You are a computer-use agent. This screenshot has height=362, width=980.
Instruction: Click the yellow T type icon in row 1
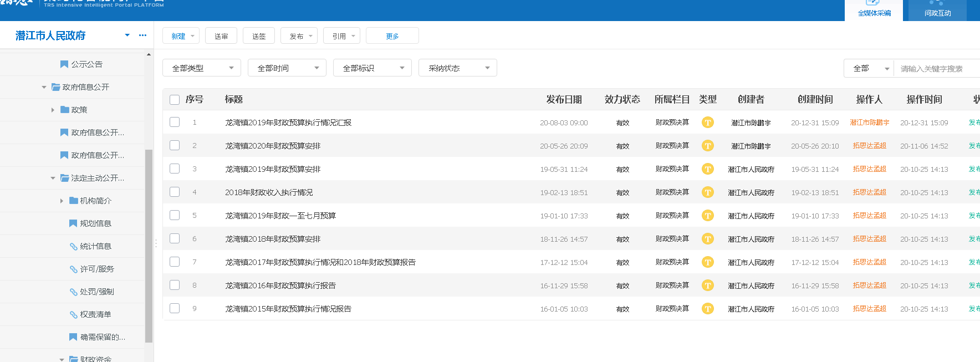coord(707,123)
